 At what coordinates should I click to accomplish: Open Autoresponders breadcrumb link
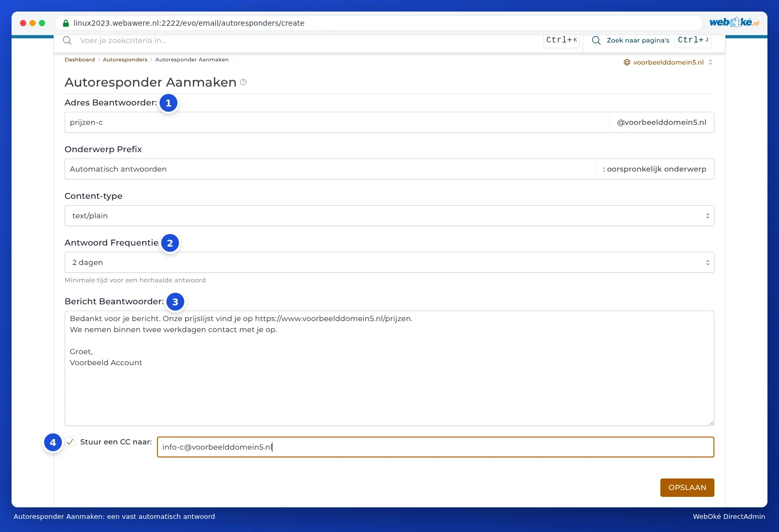coord(125,60)
